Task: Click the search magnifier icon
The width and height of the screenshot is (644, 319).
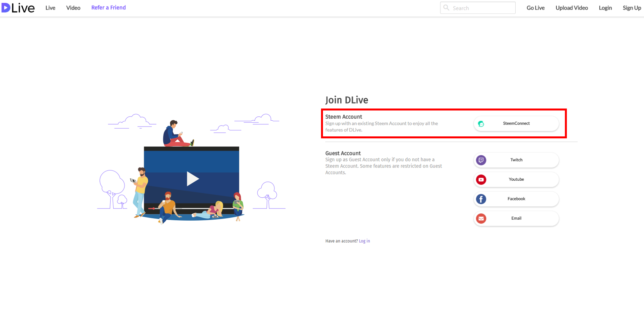Action: pyautogui.click(x=446, y=8)
